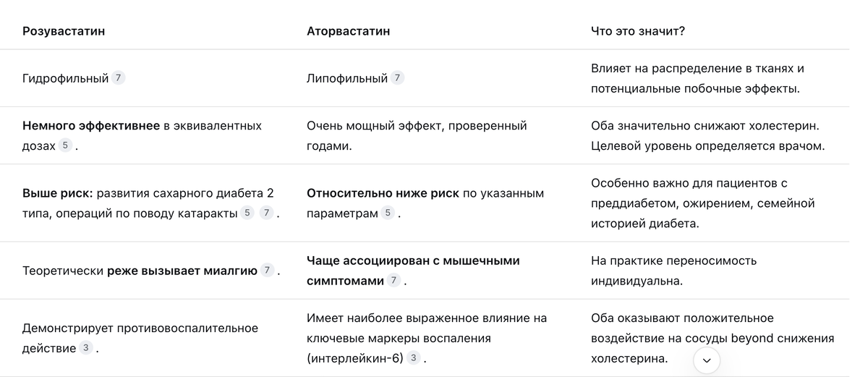Click citation 5 after 'по указанным параметрам'

point(388,213)
